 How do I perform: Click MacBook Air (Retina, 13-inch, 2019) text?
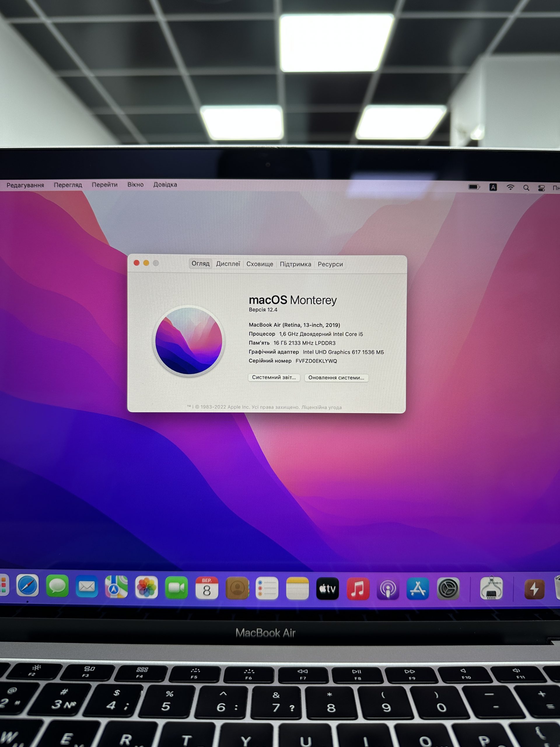point(294,325)
